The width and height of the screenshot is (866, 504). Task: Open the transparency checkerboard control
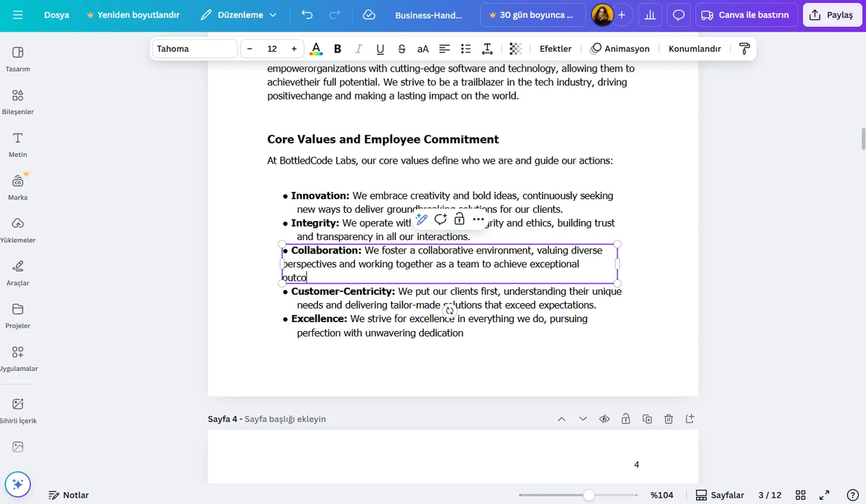pyautogui.click(x=515, y=49)
